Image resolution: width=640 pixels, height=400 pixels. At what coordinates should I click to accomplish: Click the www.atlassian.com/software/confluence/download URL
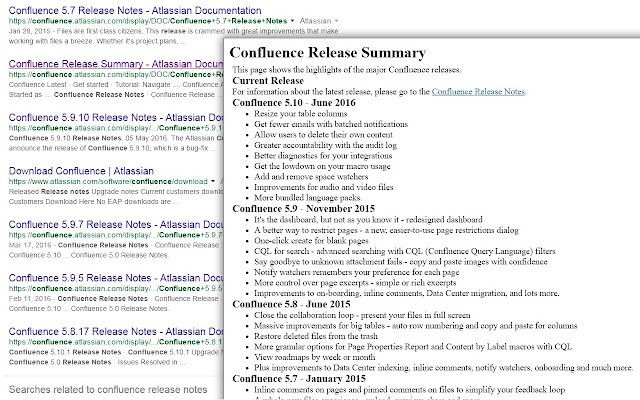pos(108,181)
